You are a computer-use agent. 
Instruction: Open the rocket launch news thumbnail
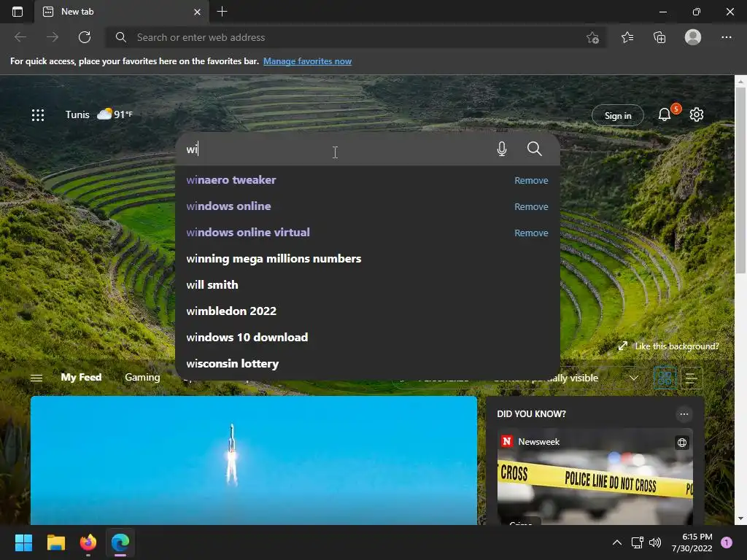click(253, 461)
